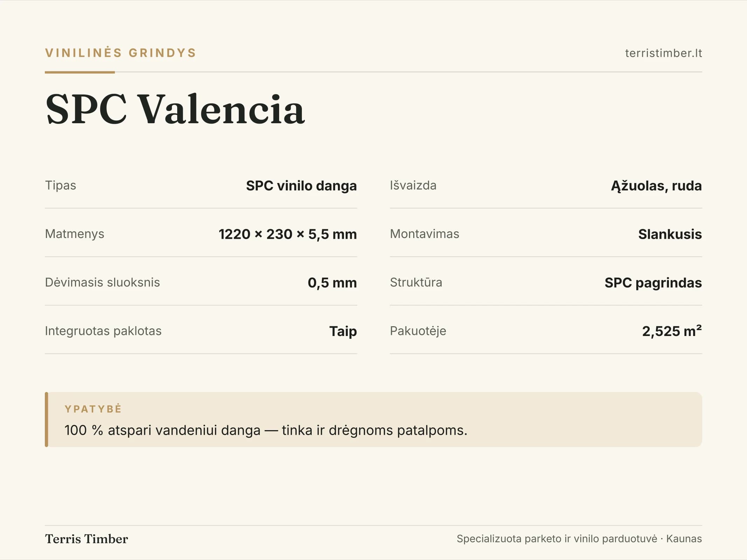This screenshot has width=747, height=560.
Task: Select the 1220 × 230 × 5,5 mm dimensions
Action: (288, 234)
